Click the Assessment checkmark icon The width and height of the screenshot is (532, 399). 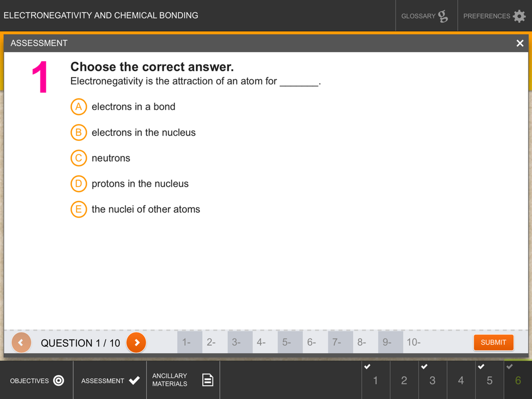(135, 380)
